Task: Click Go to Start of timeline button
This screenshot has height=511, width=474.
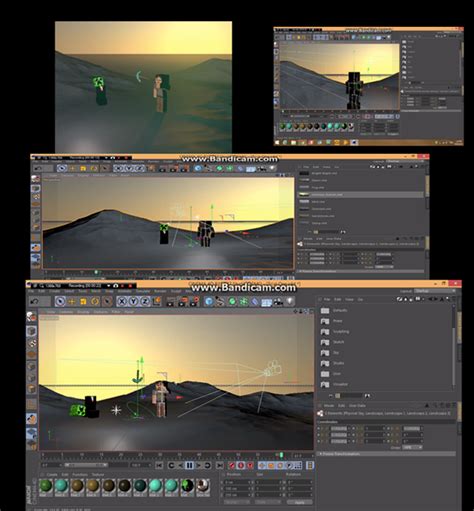Action: point(159,465)
